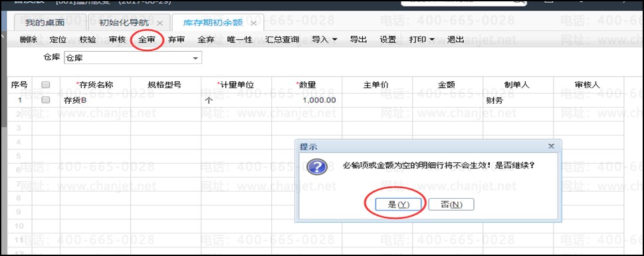
Task: Open 汇总查询 from the toolbar
Action: tap(282, 40)
